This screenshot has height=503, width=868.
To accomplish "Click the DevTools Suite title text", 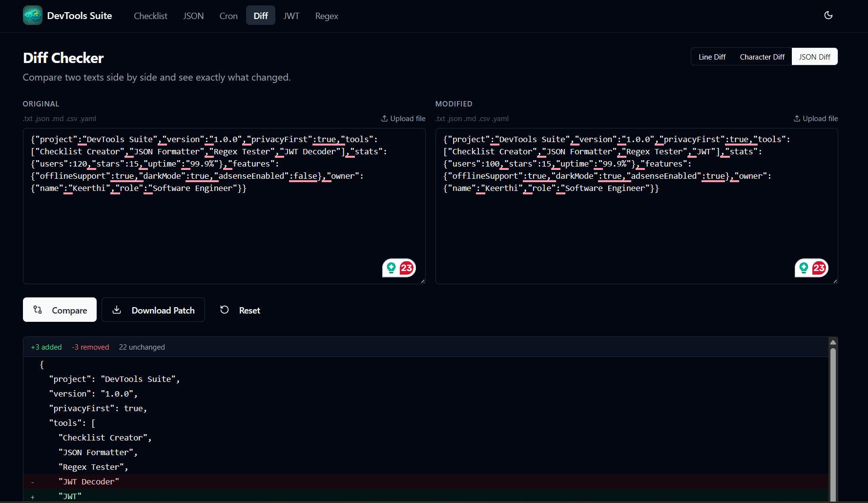I will click(80, 16).
